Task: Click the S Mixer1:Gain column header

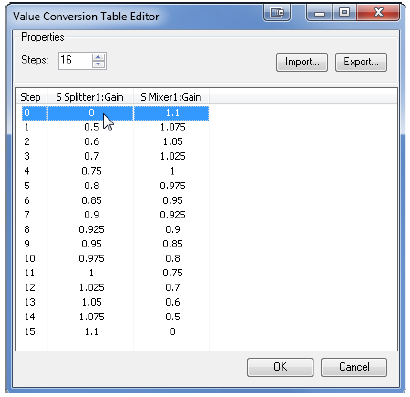Action: [171, 97]
